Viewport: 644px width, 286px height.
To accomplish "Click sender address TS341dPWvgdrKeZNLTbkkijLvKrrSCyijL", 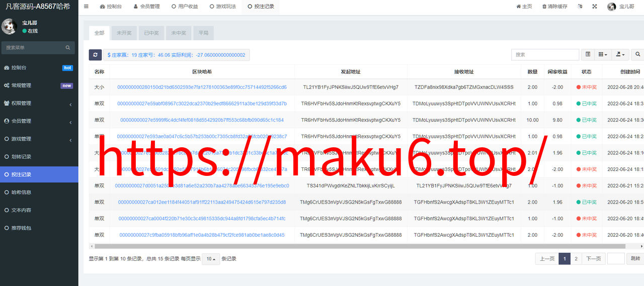I will 351,186.
